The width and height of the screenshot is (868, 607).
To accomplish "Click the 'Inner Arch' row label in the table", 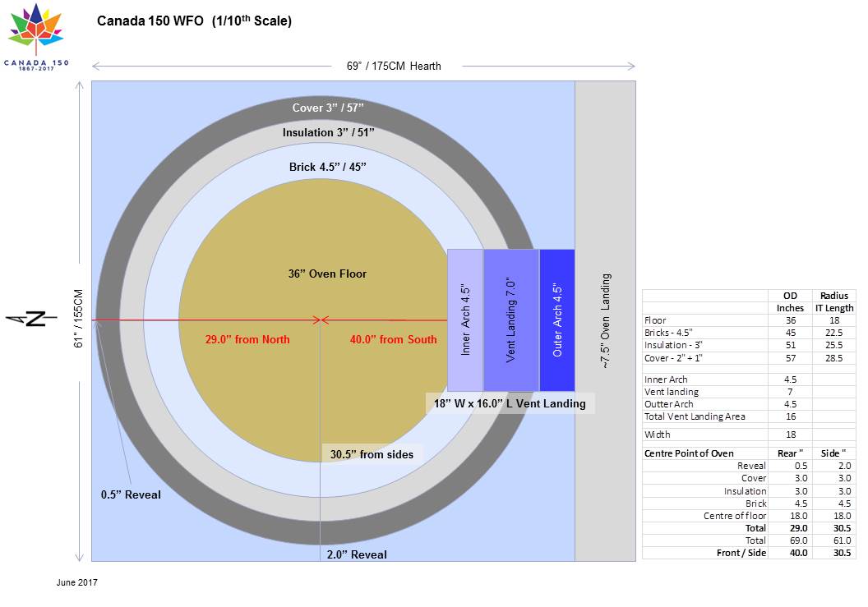I will 666,379.
